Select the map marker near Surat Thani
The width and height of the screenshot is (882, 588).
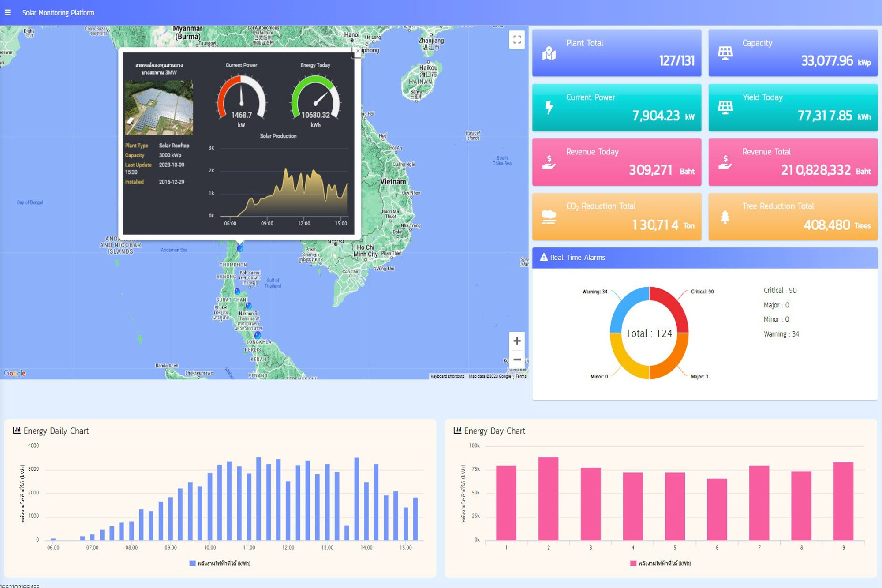[x=237, y=291]
